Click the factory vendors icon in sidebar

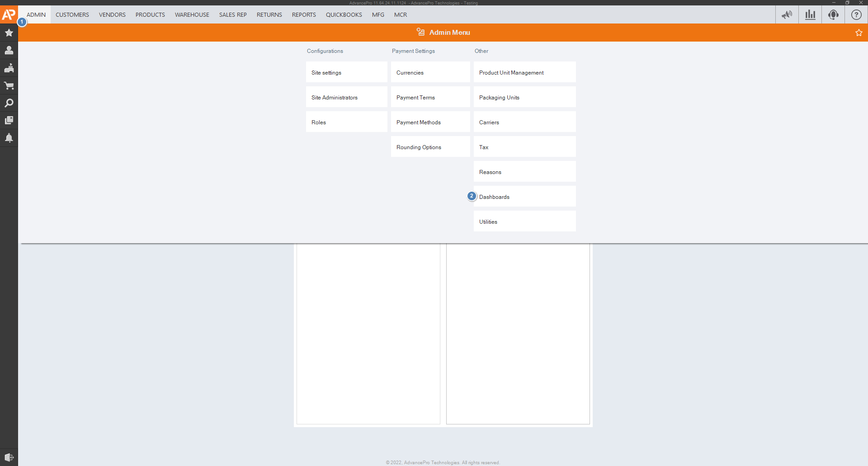click(9, 68)
